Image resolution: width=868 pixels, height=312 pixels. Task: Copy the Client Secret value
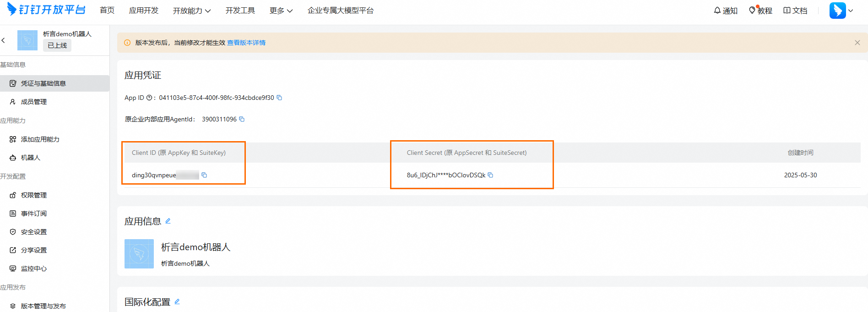(x=490, y=175)
